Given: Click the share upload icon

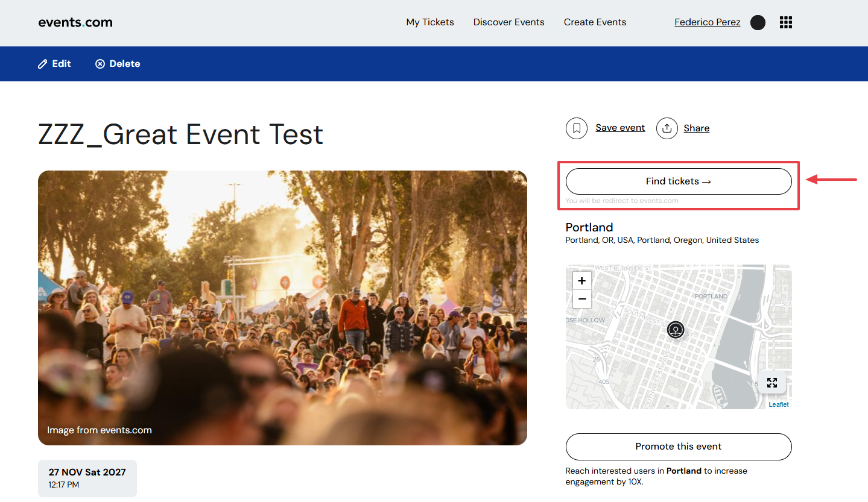Looking at the screenshot, I should pos(667,128).
